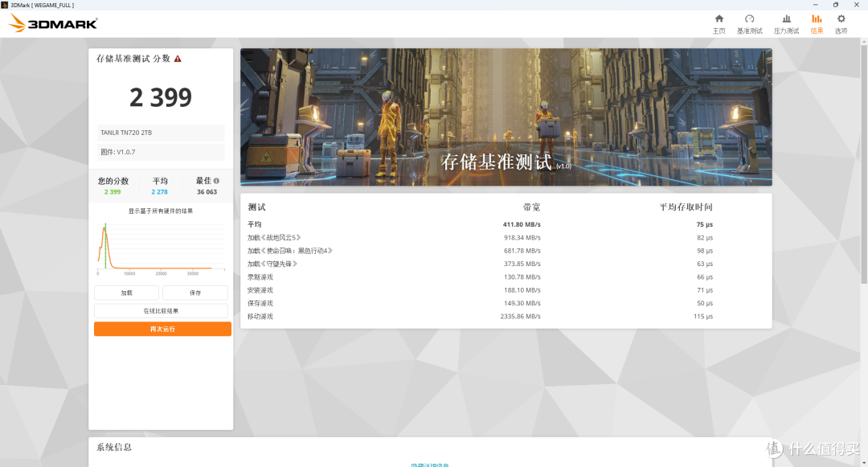
Task: Select the 移动游戏 row label
Action: [x=260, y=317]
